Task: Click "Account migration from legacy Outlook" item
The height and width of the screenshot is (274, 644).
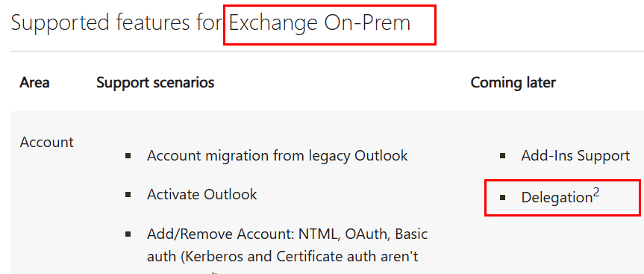Action: point(278,156)
